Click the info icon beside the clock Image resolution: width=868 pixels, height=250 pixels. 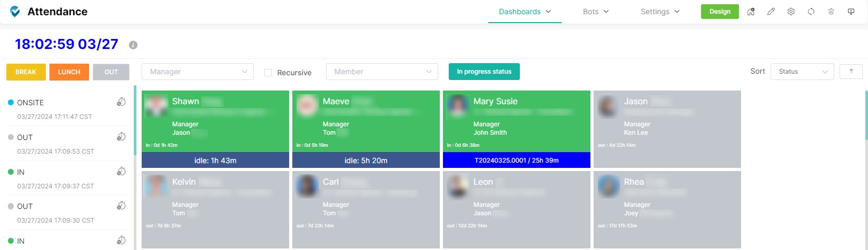click(x=133, y=45)
